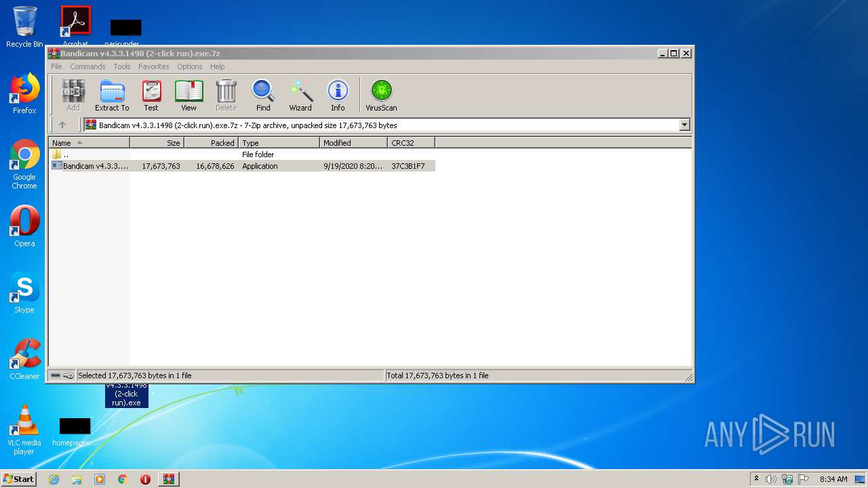Select the Bandicam v4.3.3 application file
Screen dimensions: 868x488
pos(241,166)
